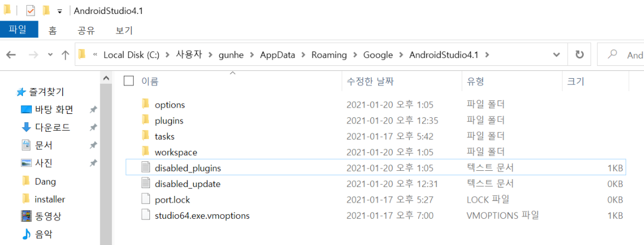Viewport: 644px width, 245px height.
Task: Refresh the current folder view
Action: [579, 55]
